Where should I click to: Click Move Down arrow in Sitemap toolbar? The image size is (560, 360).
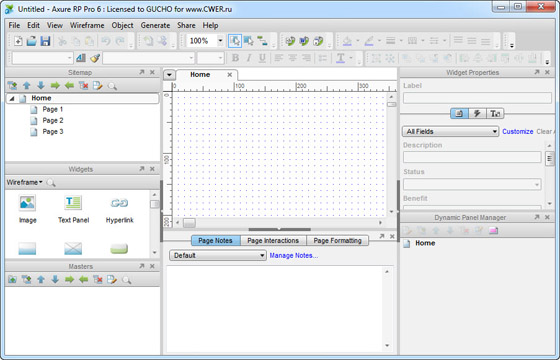click(x=41, y=86)
